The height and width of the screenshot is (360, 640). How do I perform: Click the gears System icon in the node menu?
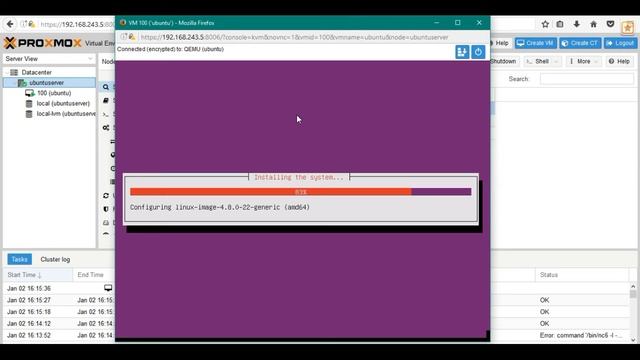tap(106, 128)
